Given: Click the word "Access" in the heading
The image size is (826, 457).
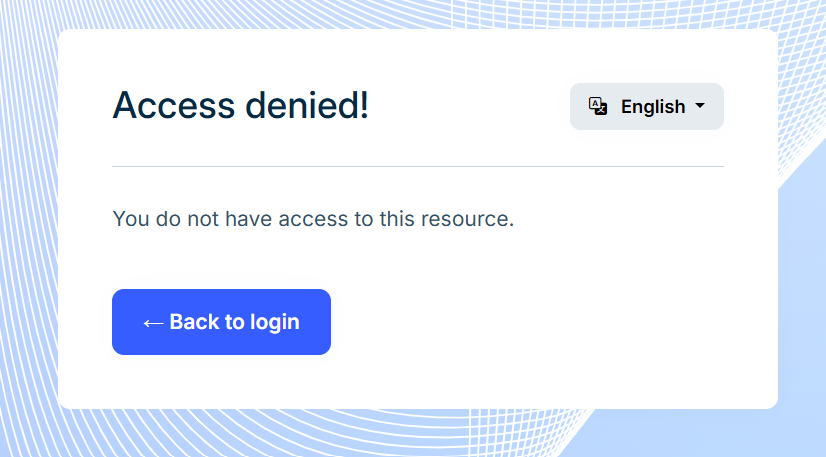Looking at the screenshot, I should coord(174,105).
